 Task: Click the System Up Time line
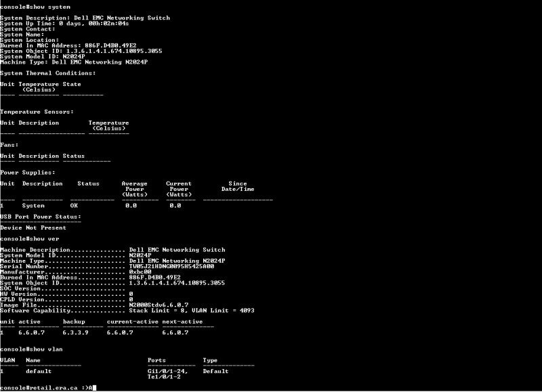[64, 24]
